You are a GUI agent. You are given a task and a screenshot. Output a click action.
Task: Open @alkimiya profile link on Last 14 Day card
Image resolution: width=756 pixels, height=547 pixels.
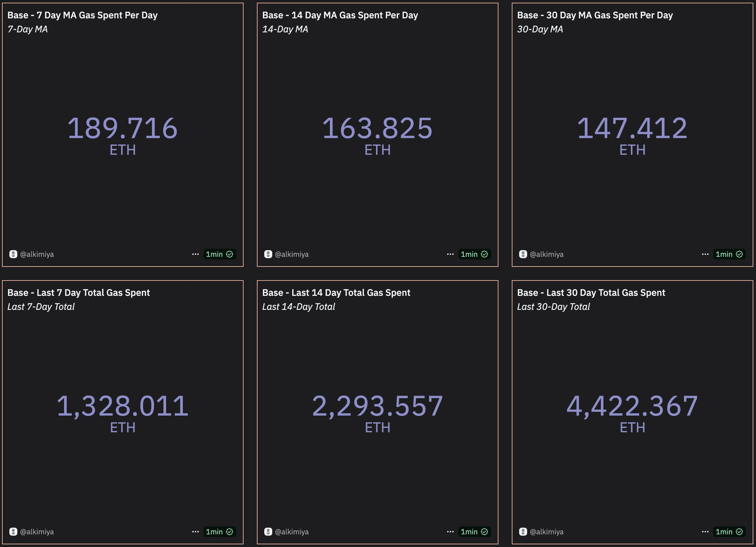click(292, 532)
